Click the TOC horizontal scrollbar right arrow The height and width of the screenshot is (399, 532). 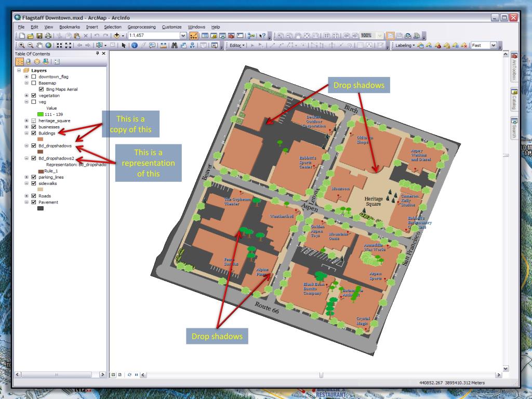coord(102,375)
